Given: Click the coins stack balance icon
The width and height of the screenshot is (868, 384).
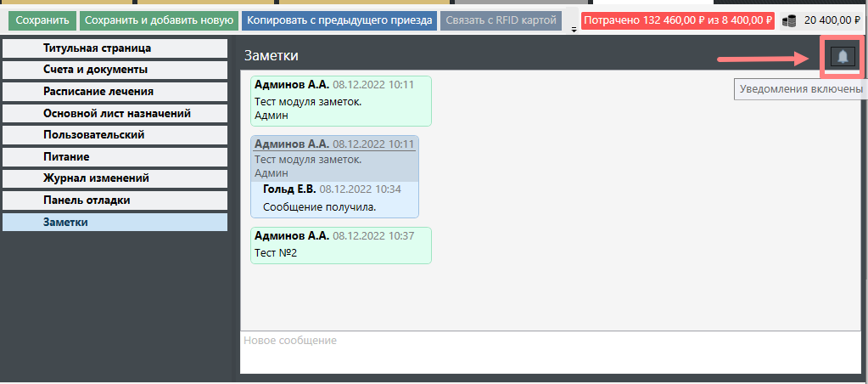Looking at the screenshot, I should (x=789, y=20).
